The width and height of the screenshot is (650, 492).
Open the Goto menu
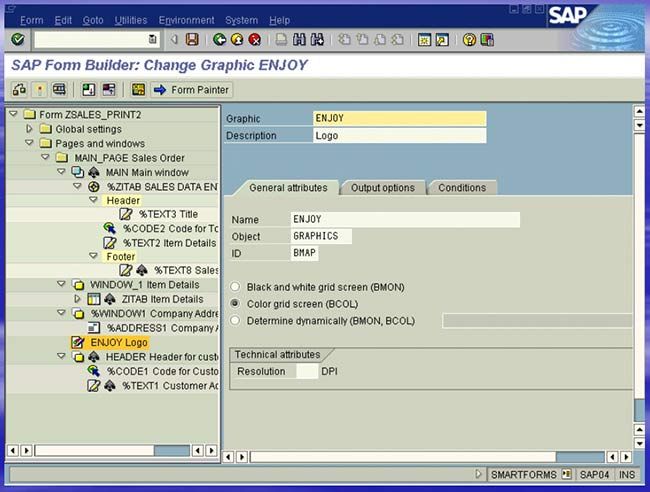point(93,20)
